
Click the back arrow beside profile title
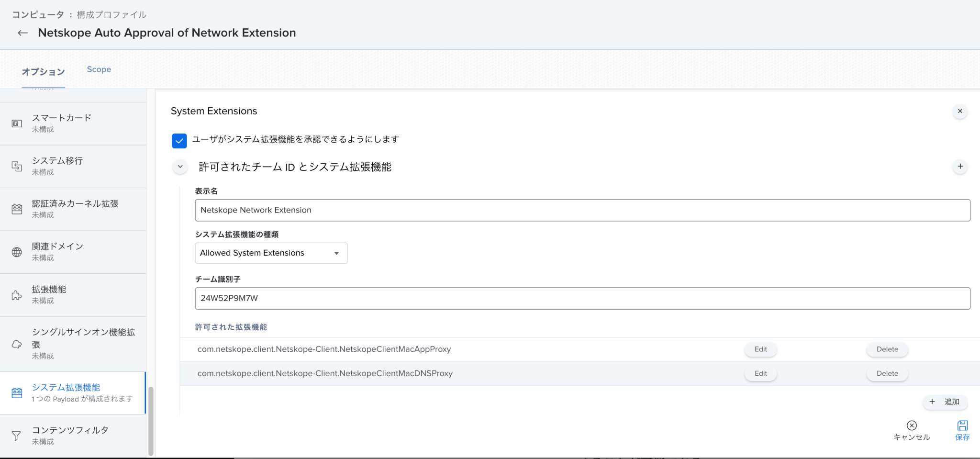22,33
